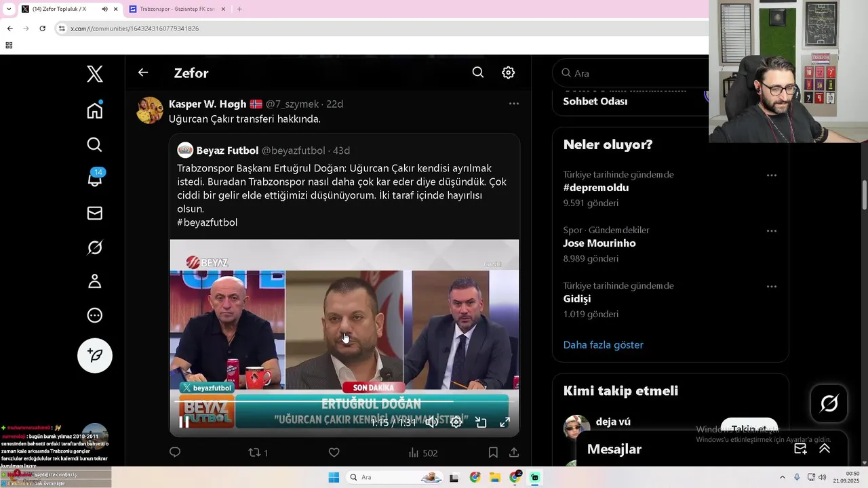Open taskbar volume control

click(x=823, y=477)
